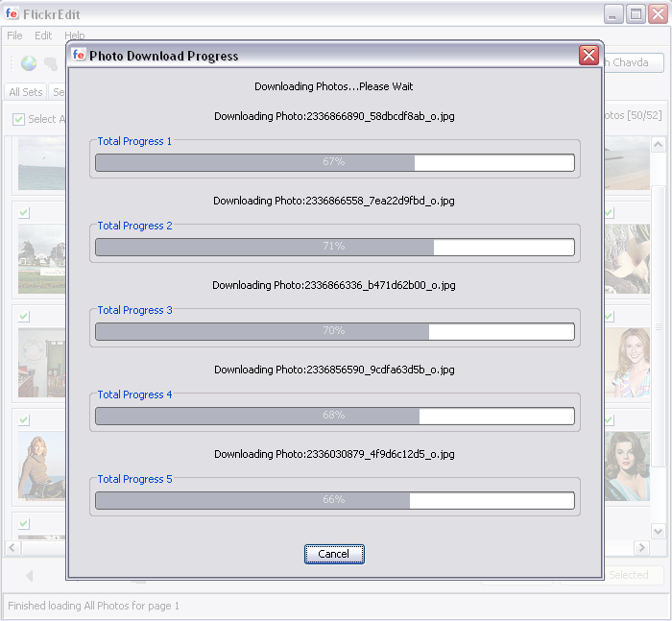Click the Total Progress 3 bar at 70%

coord(335,331)
